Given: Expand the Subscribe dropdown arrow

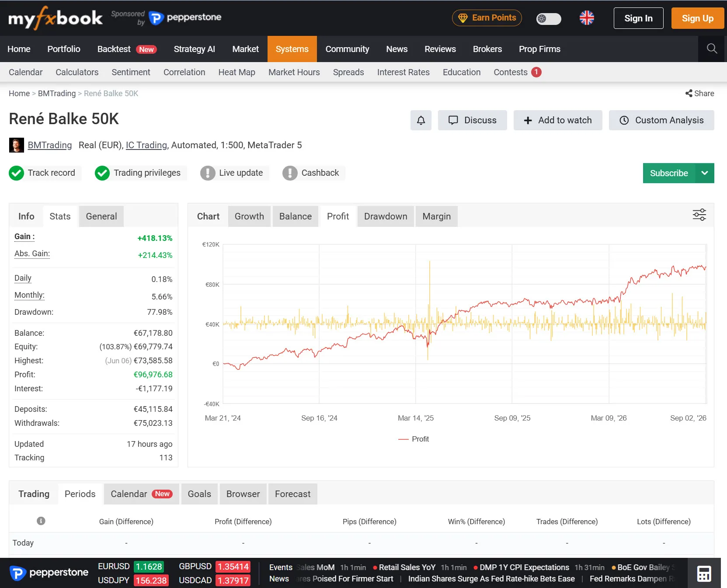Looking at the screenshot, I should pyautogui.click(x=705, y=173).
